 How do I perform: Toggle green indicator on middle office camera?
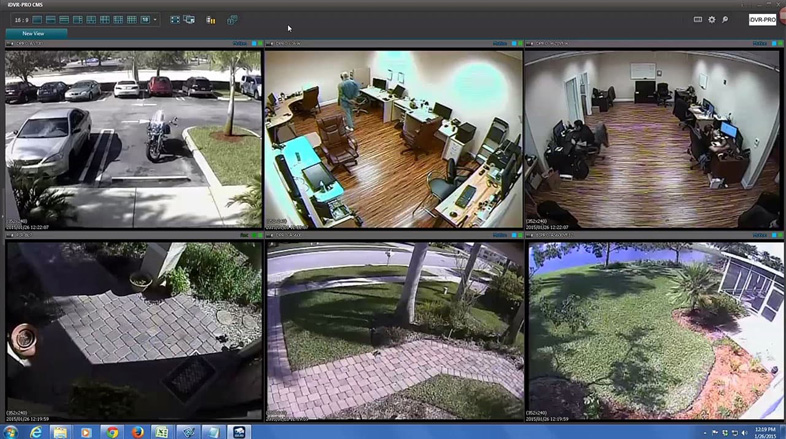point(519,43)
